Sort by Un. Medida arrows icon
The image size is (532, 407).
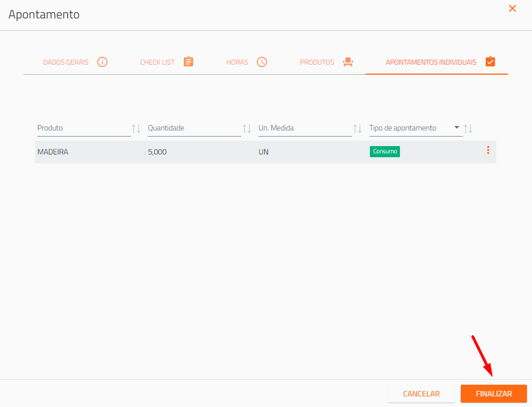pyautogui.click(x=358, y=129)
